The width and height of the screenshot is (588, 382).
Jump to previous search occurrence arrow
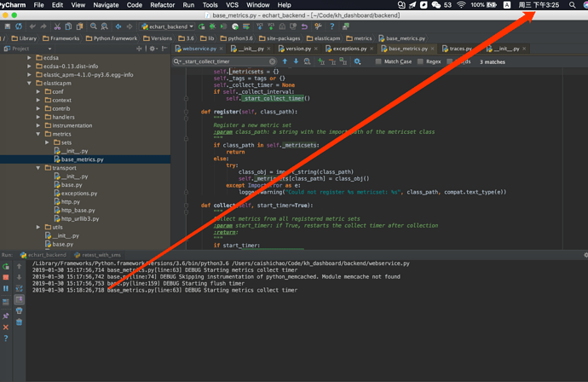pyautogui.click(x=285, y=61)
